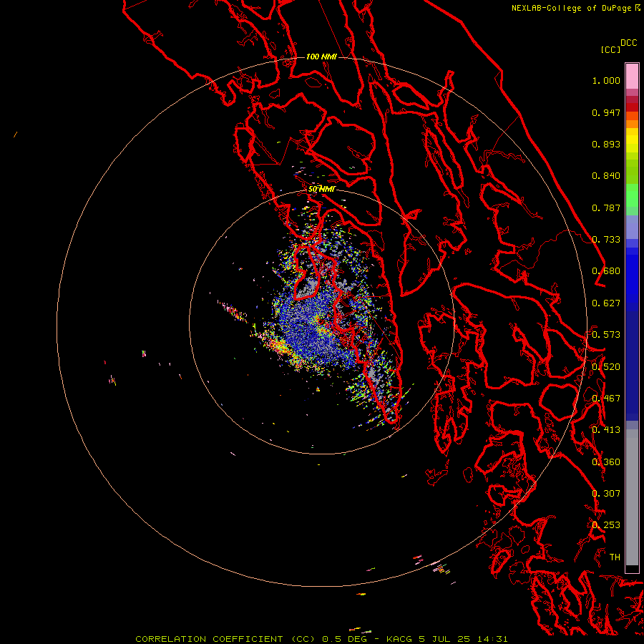Select the 0.307 scale value

606,494
